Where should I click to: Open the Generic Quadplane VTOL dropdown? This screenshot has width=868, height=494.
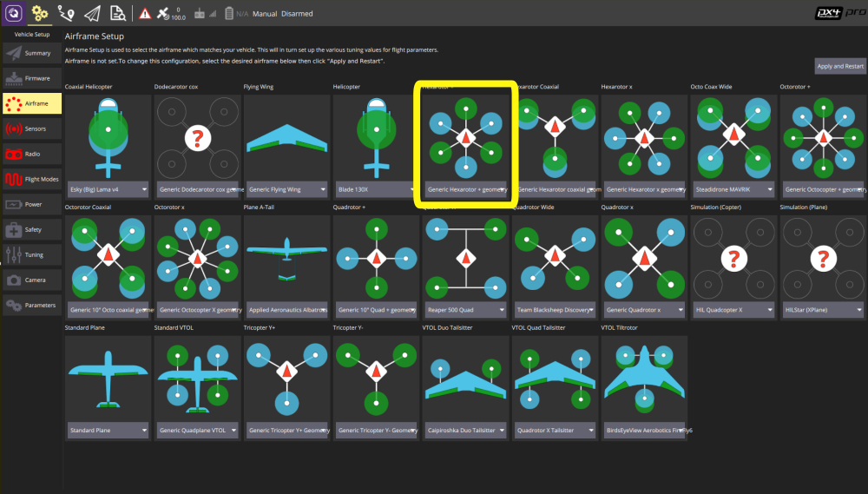198,431
